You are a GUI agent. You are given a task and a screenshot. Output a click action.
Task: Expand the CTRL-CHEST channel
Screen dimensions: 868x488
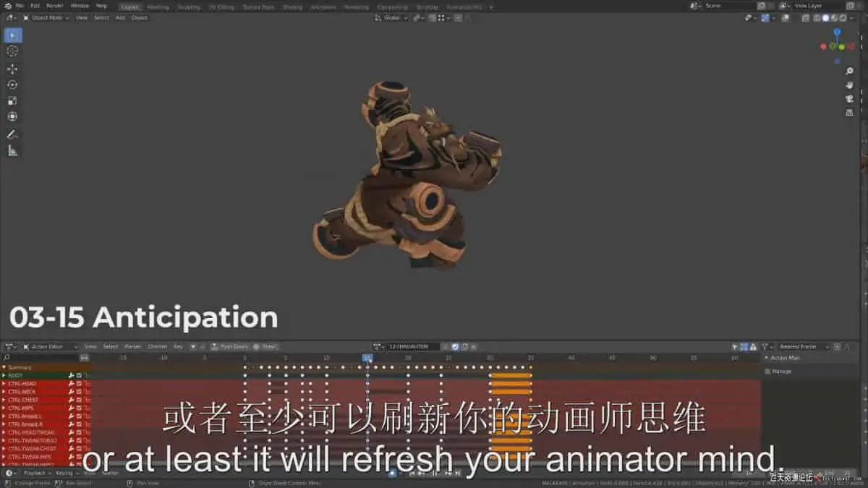4,400
